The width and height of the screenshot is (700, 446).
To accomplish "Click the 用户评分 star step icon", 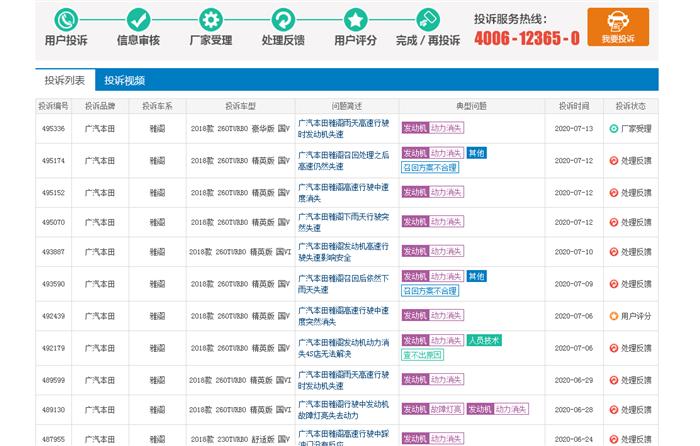I will click(x=355, y=20).
